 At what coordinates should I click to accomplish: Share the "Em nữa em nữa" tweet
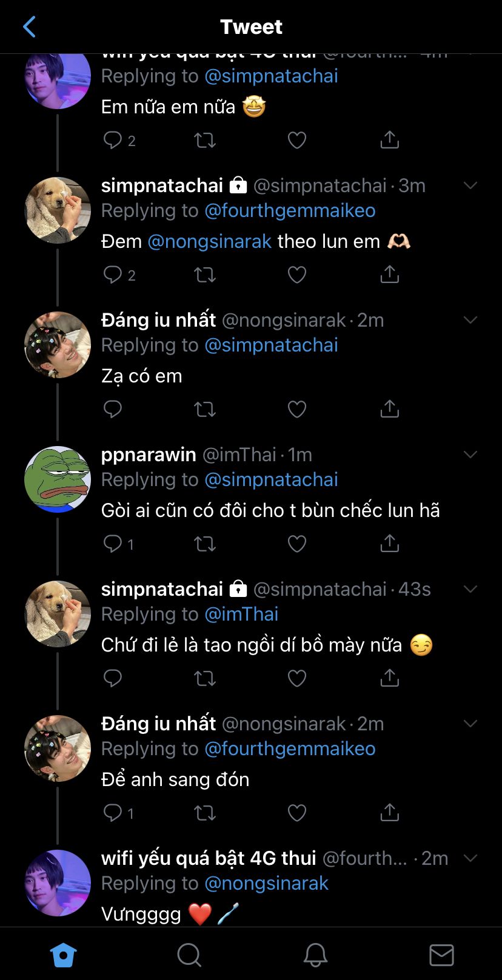coord(389,141)
